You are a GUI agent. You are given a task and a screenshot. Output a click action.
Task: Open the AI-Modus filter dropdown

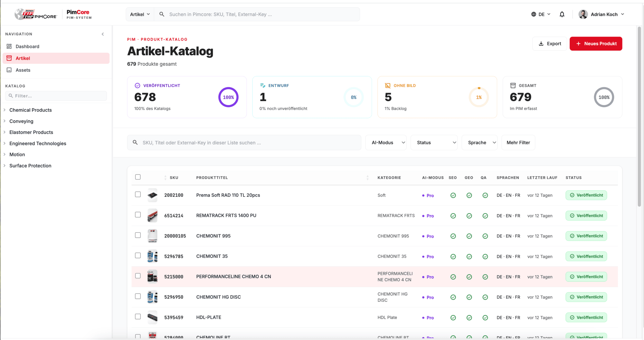[x=386, y=142]
